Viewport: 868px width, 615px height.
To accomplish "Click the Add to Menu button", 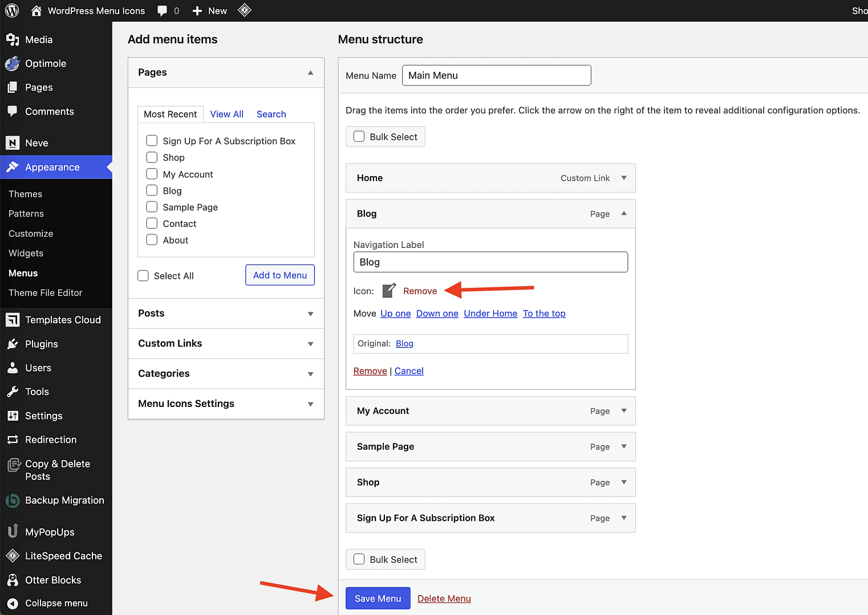I will 280,275.
